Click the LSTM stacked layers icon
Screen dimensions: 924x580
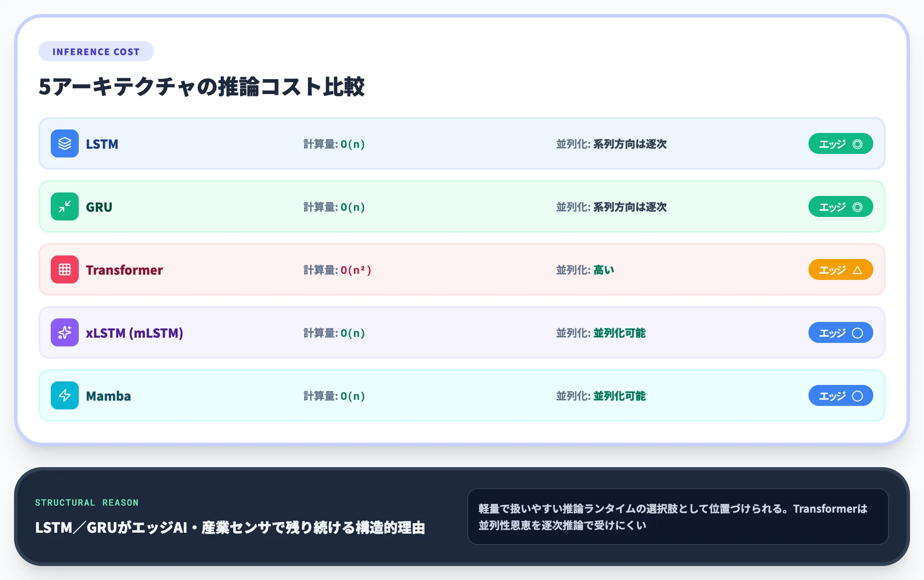click(65, 143)
